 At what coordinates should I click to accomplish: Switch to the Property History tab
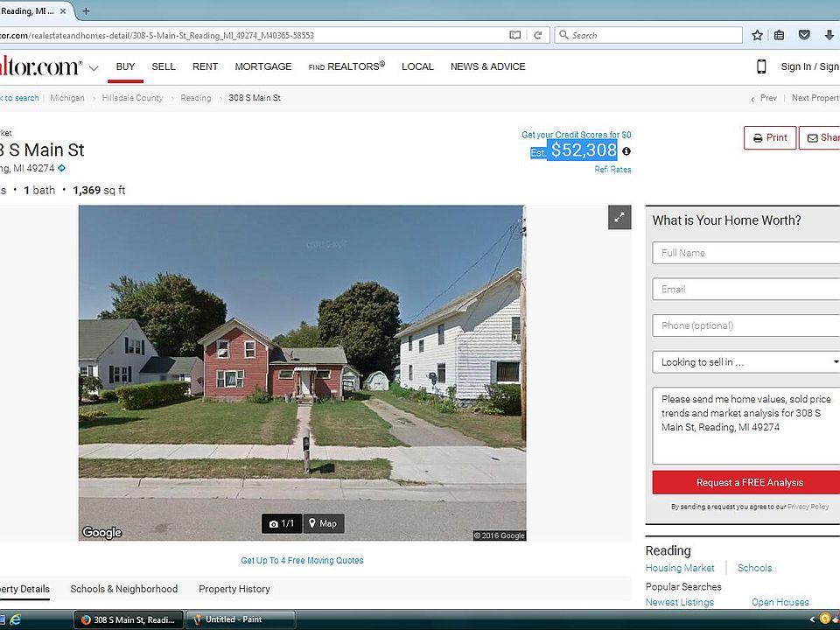pos(234,589)
